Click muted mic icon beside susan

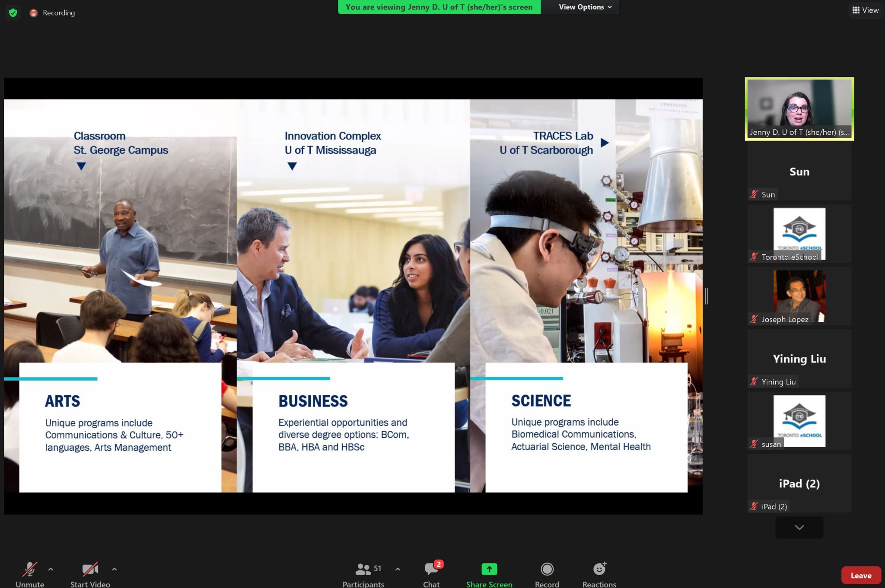point(754,444)
